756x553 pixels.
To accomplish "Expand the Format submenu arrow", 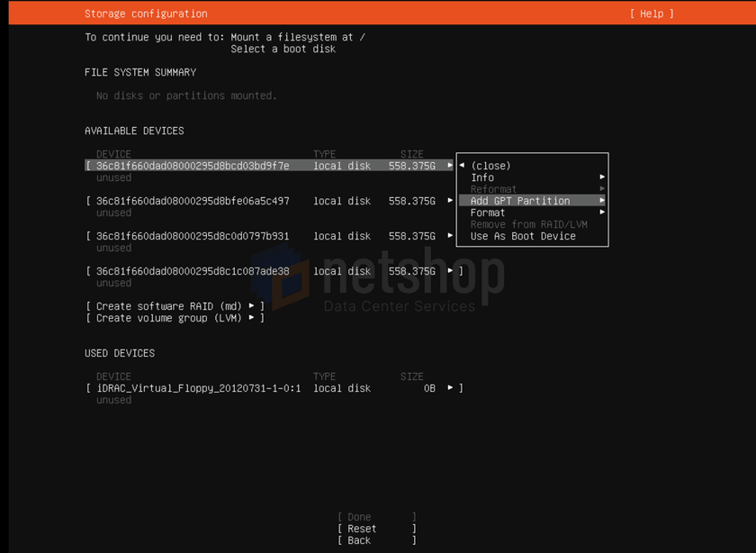I will [602, 213].
